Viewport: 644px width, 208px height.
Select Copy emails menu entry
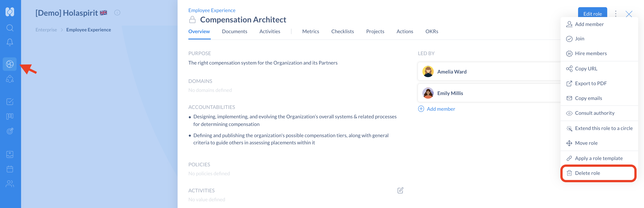[599, 98]
